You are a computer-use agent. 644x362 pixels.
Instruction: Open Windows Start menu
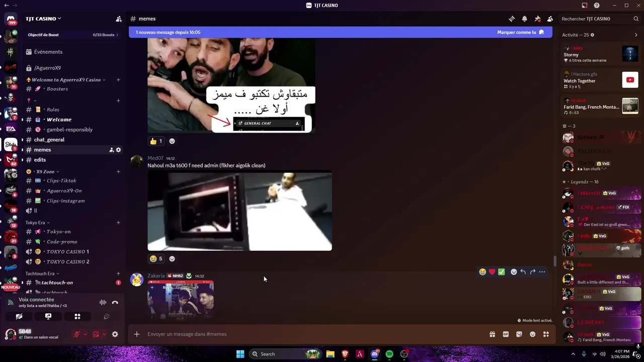[240, 354]
